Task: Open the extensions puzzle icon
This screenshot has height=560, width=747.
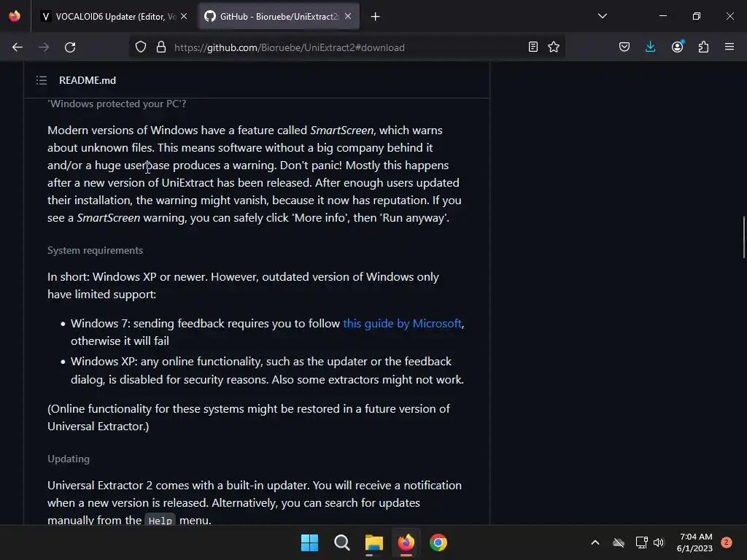Action: coord(703,47)
